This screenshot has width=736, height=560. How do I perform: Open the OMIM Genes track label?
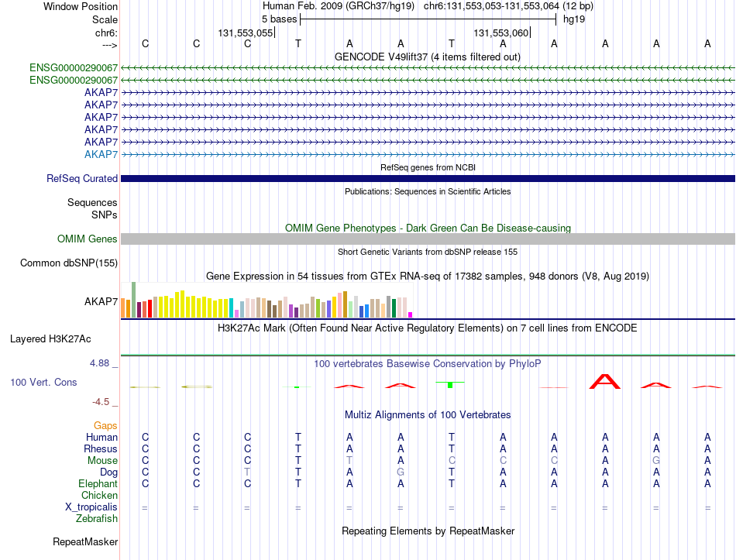tap(88, 239)
